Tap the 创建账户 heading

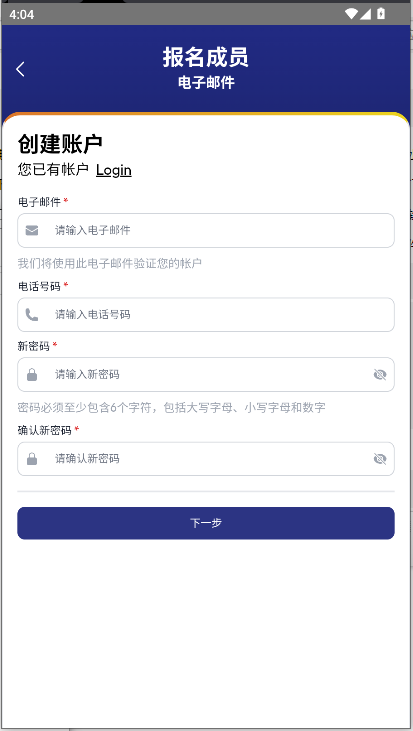pos(60,144)
